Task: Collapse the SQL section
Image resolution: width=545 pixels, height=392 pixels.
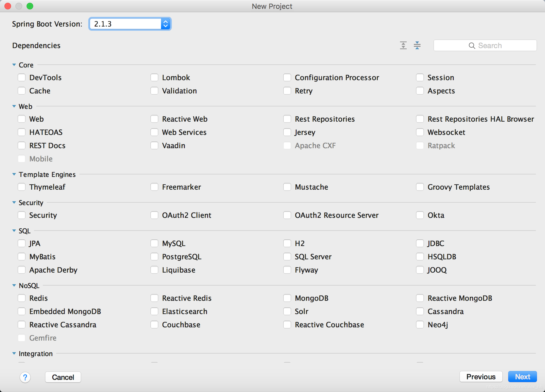Action: (14, 231)
